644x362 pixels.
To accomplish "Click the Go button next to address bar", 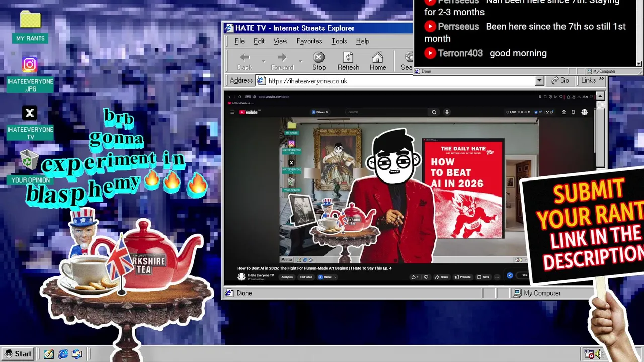I will point(560,81).
